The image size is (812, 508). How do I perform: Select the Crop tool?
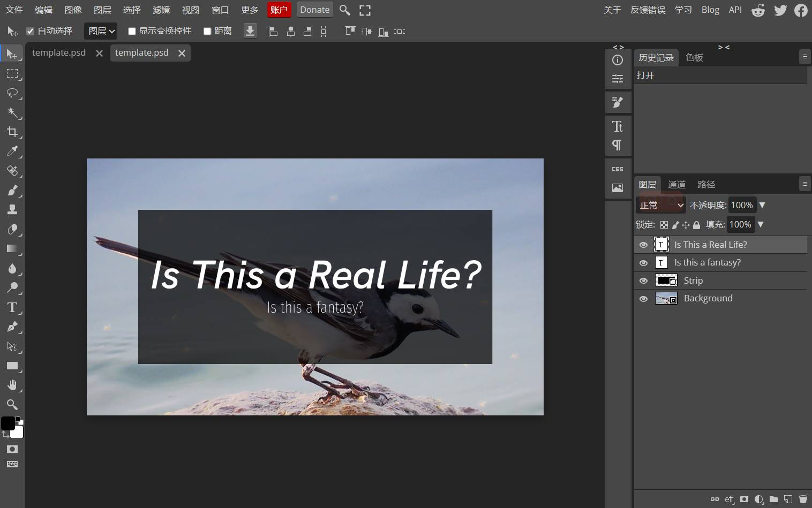tap(12, 132)
